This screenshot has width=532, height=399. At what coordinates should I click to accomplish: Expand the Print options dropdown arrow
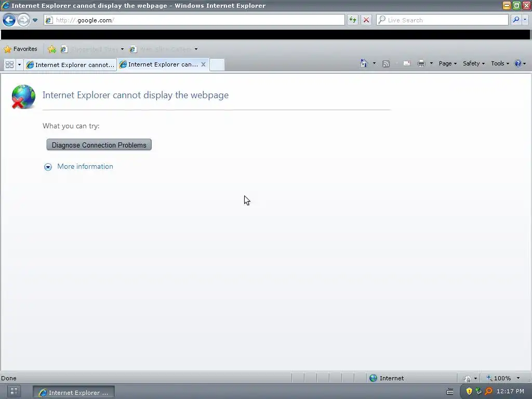tap(431, 63)
